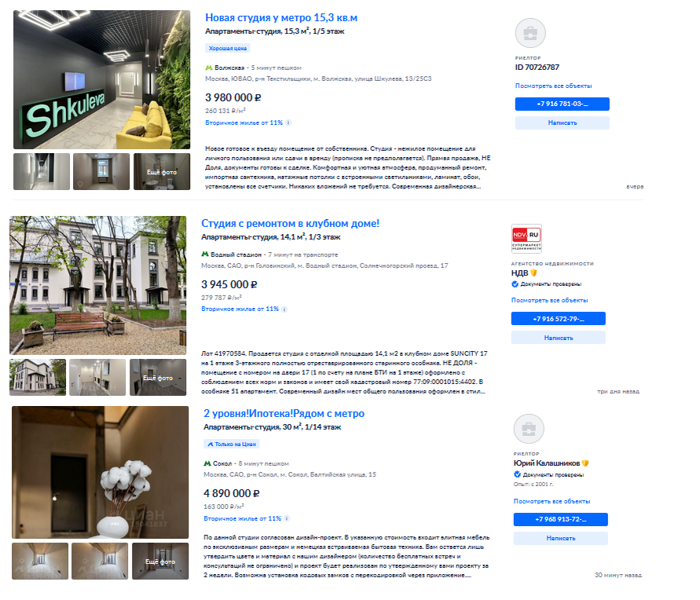Click Написать button for НДВ agency
Image resolution: width=700 pixels, height=600 pixels.
click(559, 338)
